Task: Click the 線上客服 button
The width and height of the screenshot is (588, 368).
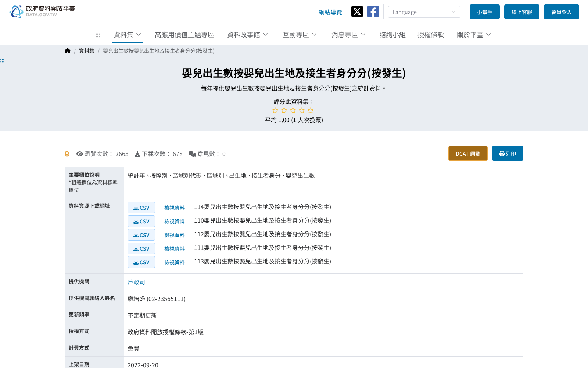Action: click(x=522, y=12)
